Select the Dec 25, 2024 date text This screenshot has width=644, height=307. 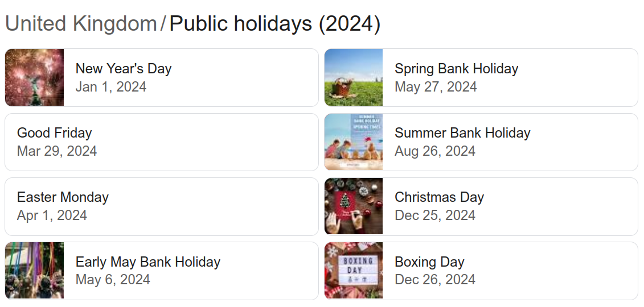[435, 215]
